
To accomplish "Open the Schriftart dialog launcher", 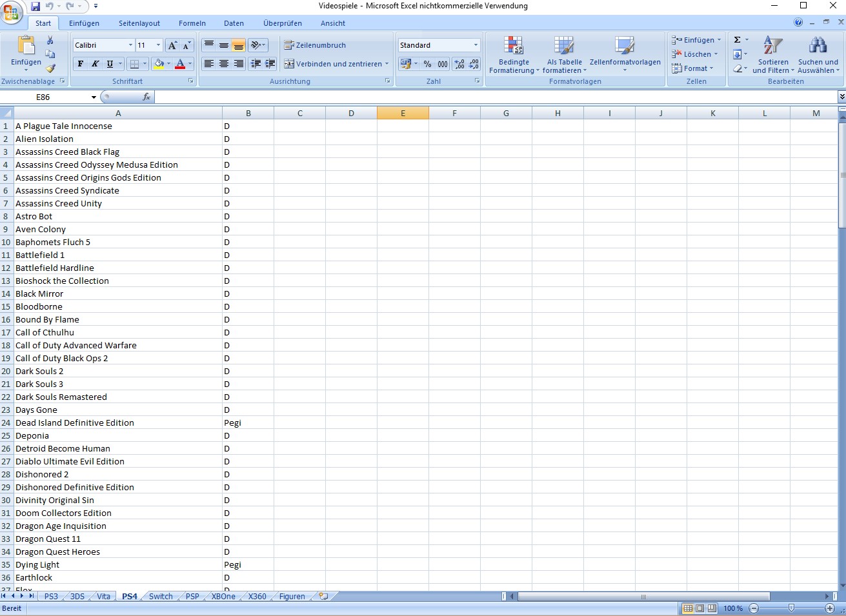I will click(191, 81).
